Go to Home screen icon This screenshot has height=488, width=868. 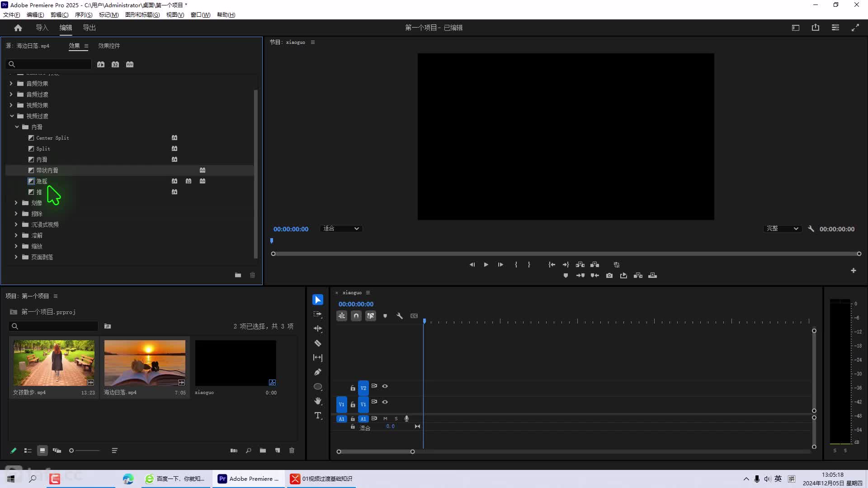click(x=18, y=28)
